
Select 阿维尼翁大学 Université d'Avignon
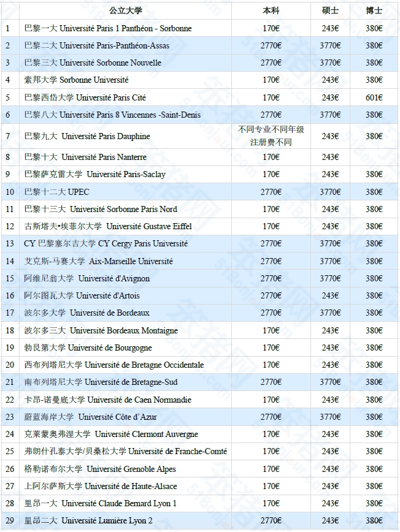[87, 278]
